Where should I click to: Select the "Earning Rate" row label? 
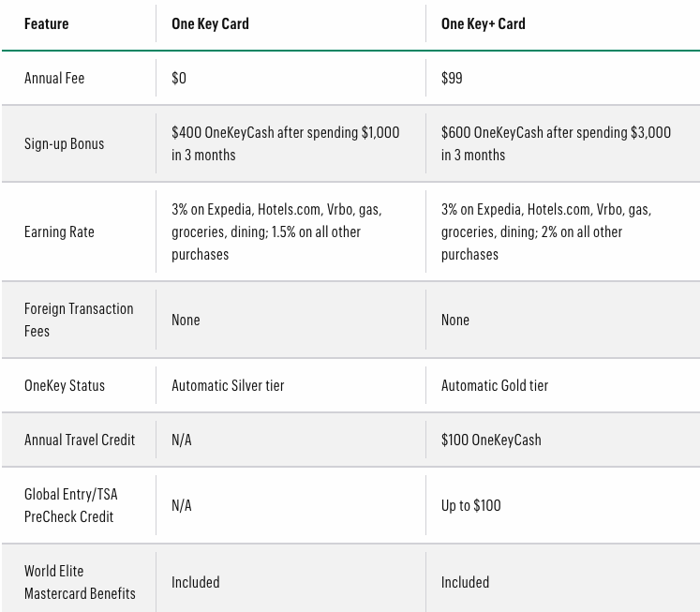[59, 231]
